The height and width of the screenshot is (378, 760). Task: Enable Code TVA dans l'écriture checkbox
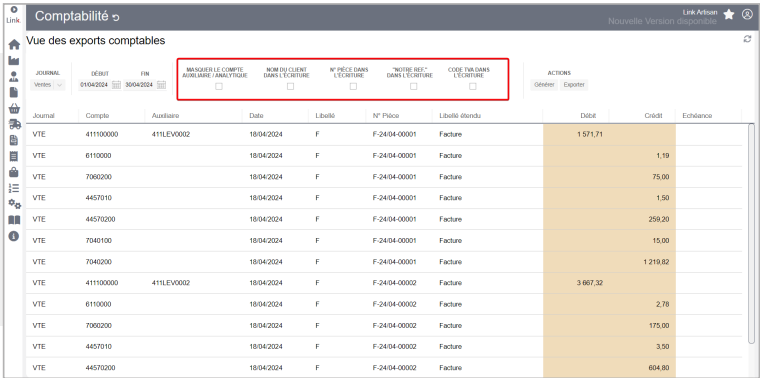(x=473, y=86)
